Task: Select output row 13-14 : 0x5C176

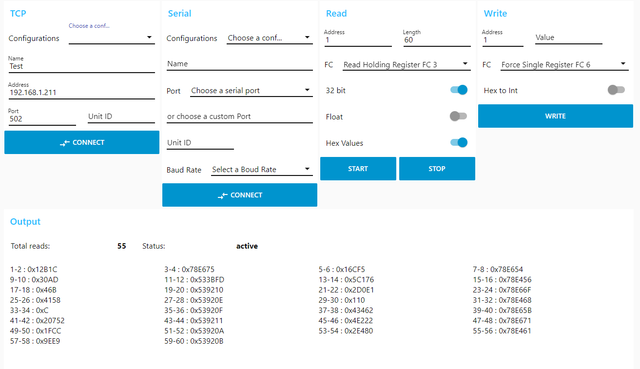Action: pyautogui.click(x=347, y=280)
